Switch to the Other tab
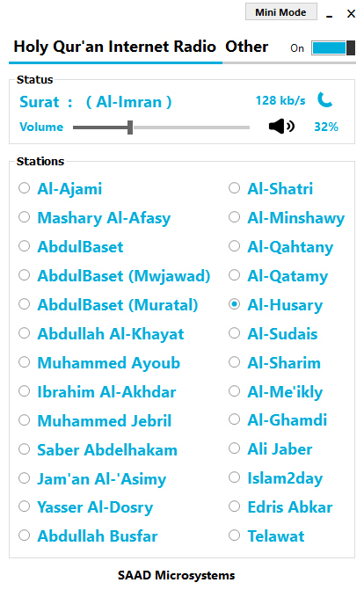Image resolution: width=364 pixels, height=590 pixels. coord(246,47)
